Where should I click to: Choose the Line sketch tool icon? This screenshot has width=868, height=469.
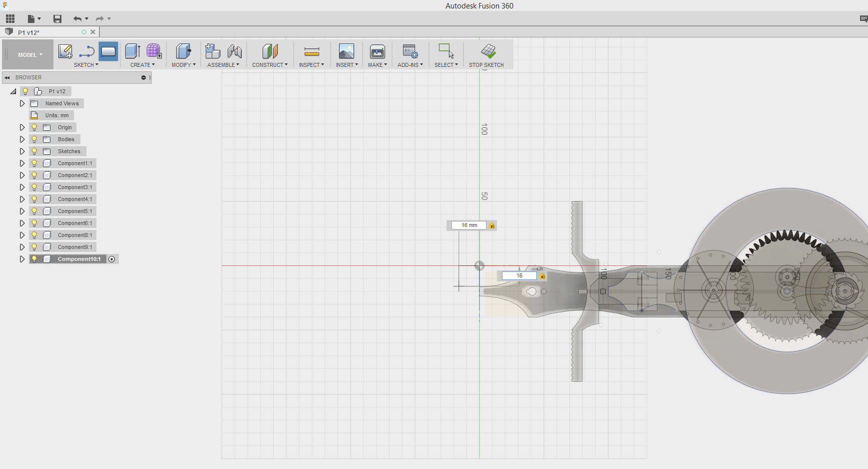[x=87, y=51]
